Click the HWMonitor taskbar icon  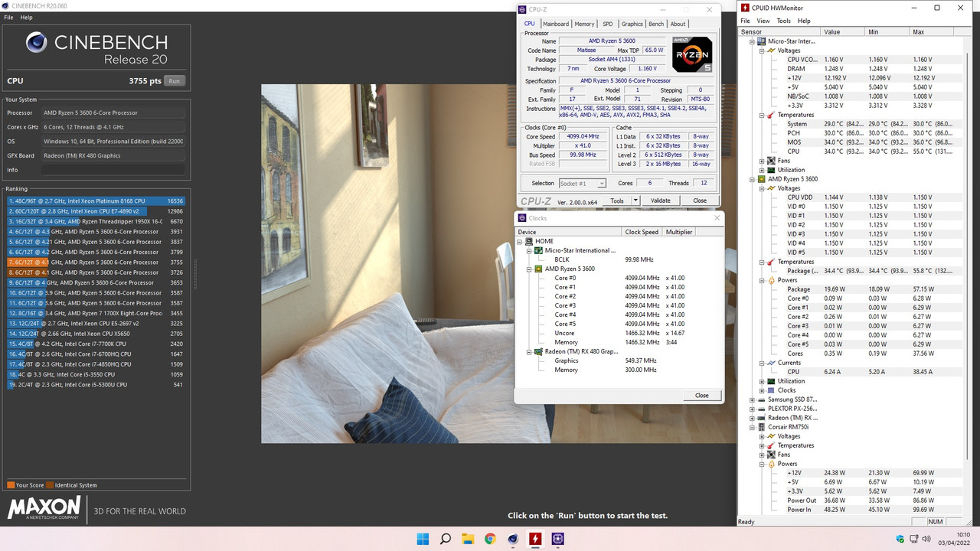[x=535, y=539]
